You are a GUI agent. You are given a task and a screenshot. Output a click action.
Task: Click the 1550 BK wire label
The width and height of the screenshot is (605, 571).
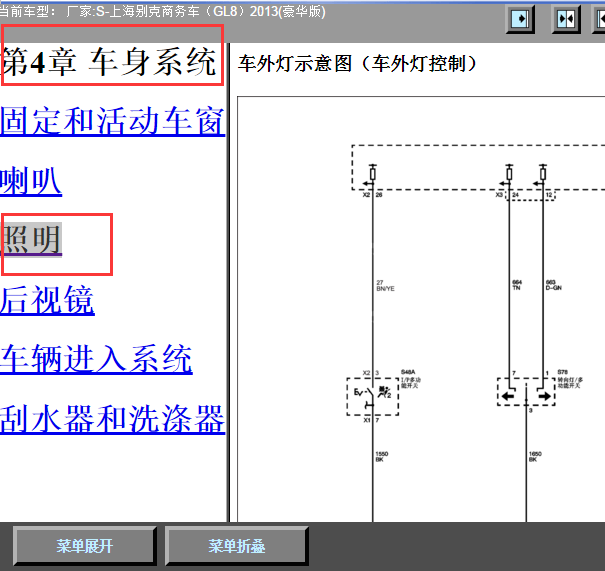pyautogui.click(x=382, y=457)
